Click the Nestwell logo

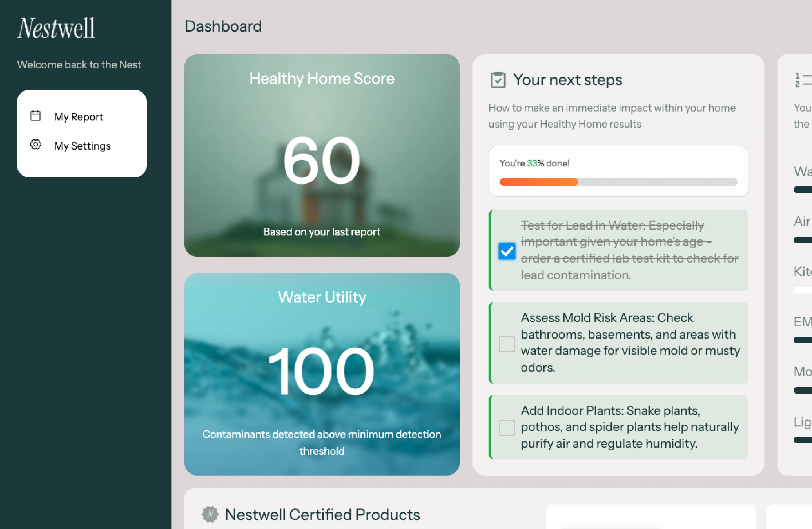coord(56,28)
